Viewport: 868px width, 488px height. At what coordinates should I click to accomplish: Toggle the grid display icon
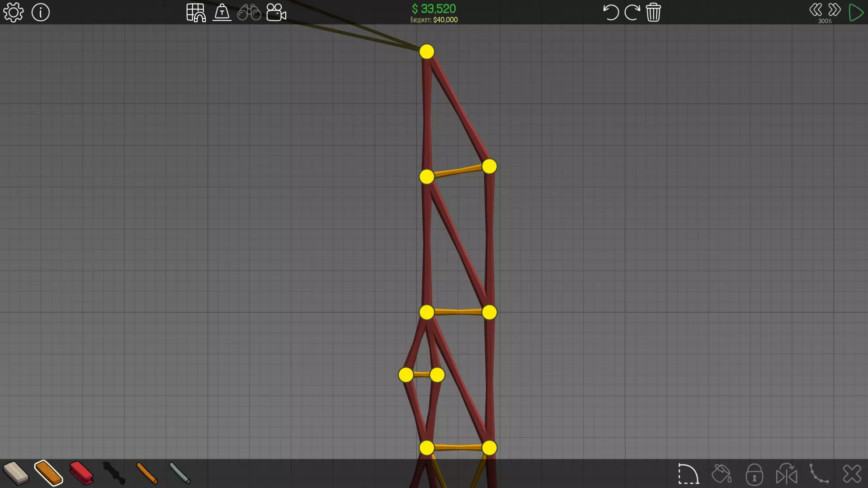[x=196, y=13]
